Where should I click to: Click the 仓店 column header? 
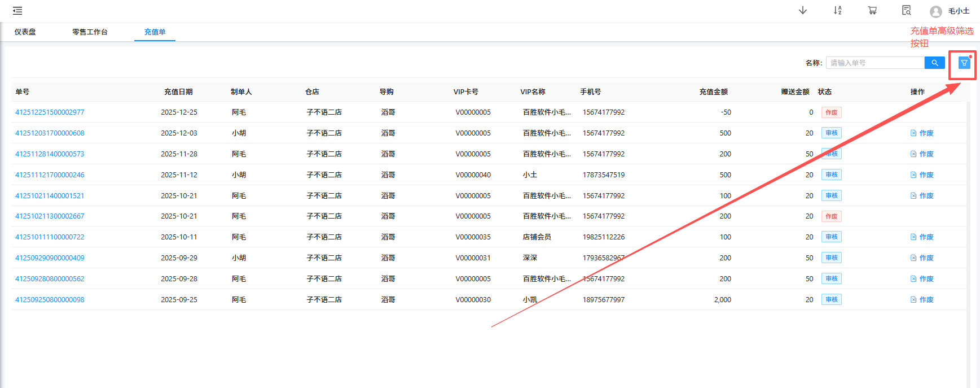(x=312, y=91)
